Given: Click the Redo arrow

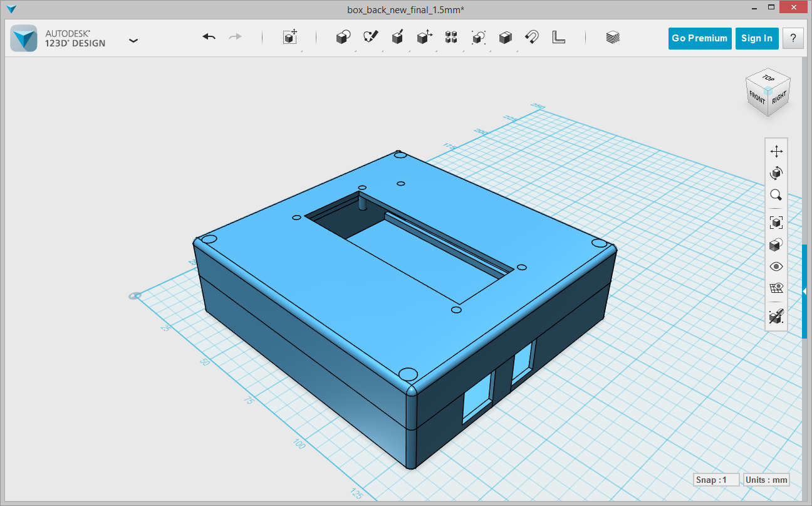Looking at the screenshot, I should point(236,38).
